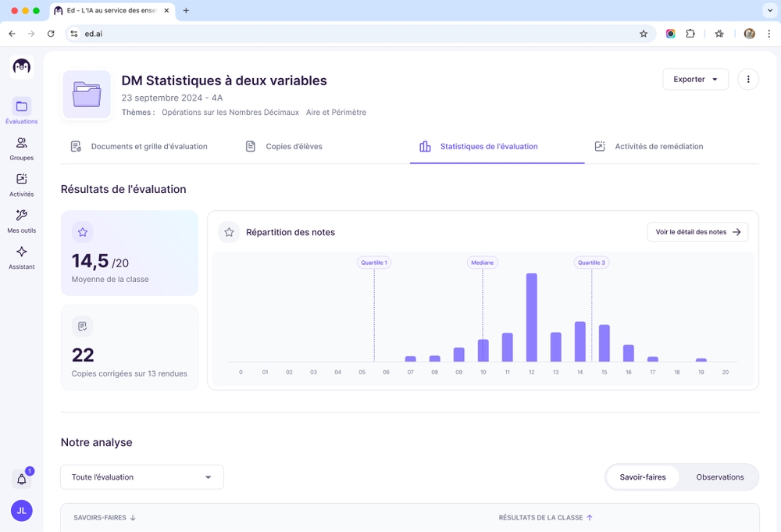Expand the Exporter dropdown
Viewport: 781px width, 532px height.
pyautogui.click(x=695, y=80)
